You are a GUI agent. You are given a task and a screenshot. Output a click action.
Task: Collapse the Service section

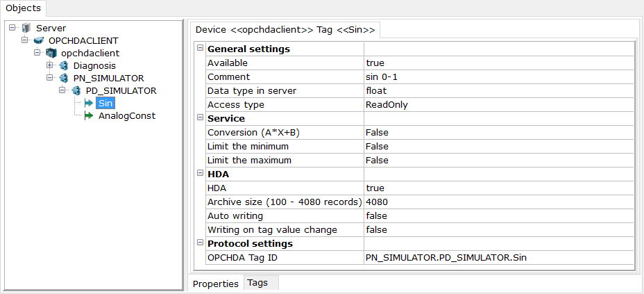click(x=200, y=117)
